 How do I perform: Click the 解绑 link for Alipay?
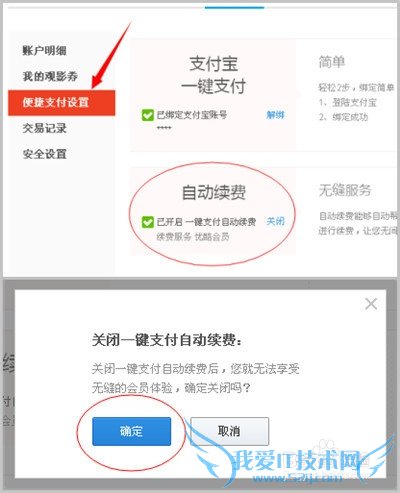tap(275, 115)
